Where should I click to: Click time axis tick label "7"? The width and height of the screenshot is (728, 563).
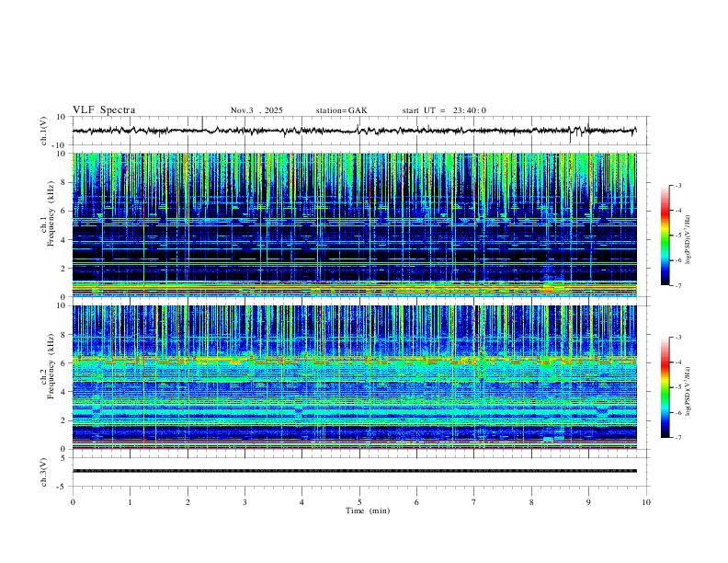click(x=474, y=502)
